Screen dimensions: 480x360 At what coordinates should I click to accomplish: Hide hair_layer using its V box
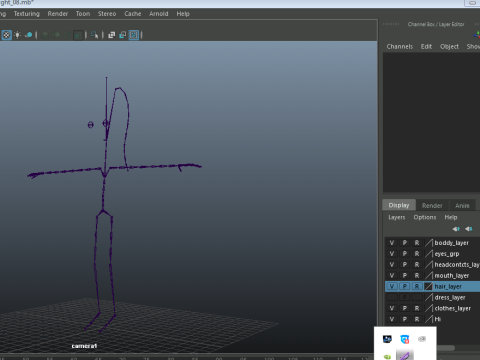(x=392, y=286)
